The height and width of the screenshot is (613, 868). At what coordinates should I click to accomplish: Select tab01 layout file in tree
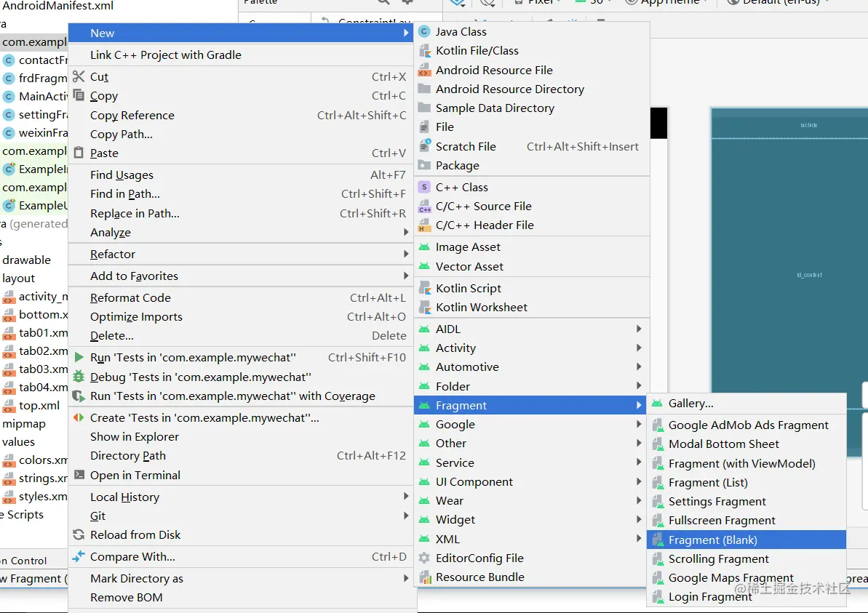coord(43,332)
